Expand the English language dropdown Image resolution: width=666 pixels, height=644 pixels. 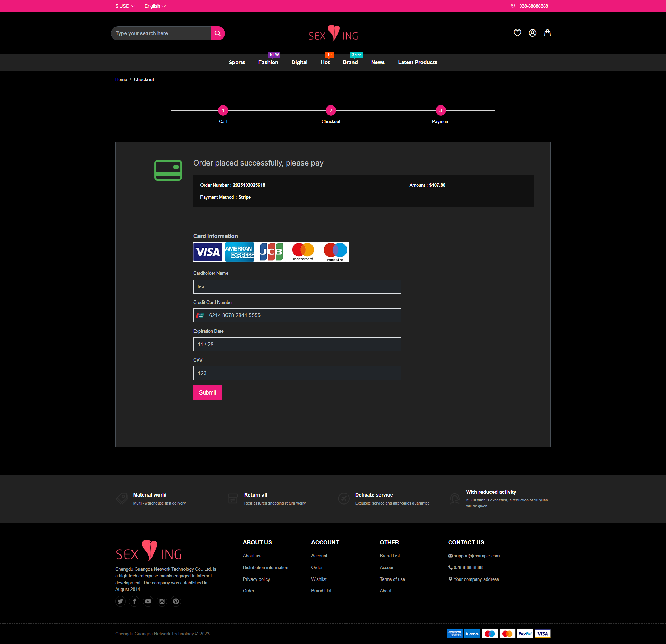(155, 6)
